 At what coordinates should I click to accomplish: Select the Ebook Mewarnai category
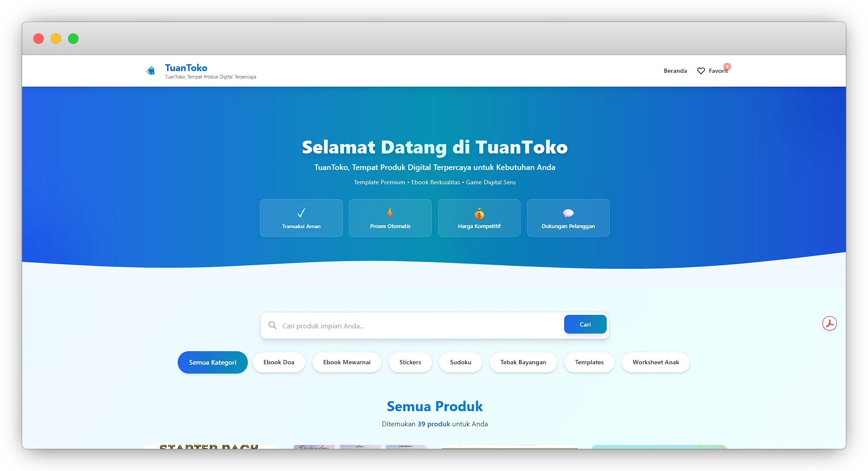[347, 362]
